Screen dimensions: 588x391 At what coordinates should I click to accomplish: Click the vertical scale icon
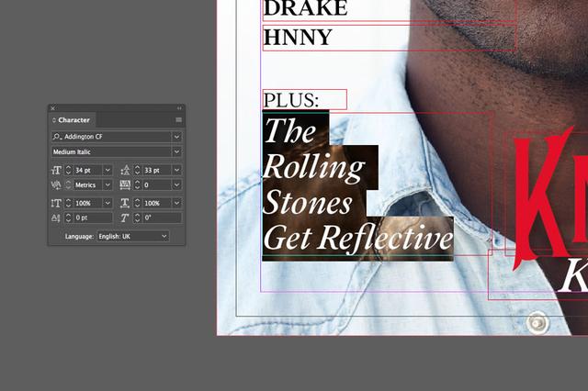pyautogui.click(x=56, y=203)
